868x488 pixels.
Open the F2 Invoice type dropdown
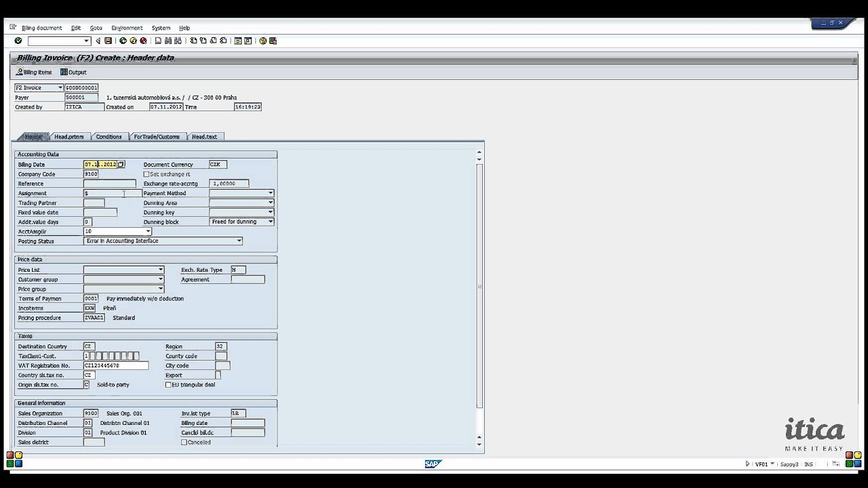[x=60, y=87]
